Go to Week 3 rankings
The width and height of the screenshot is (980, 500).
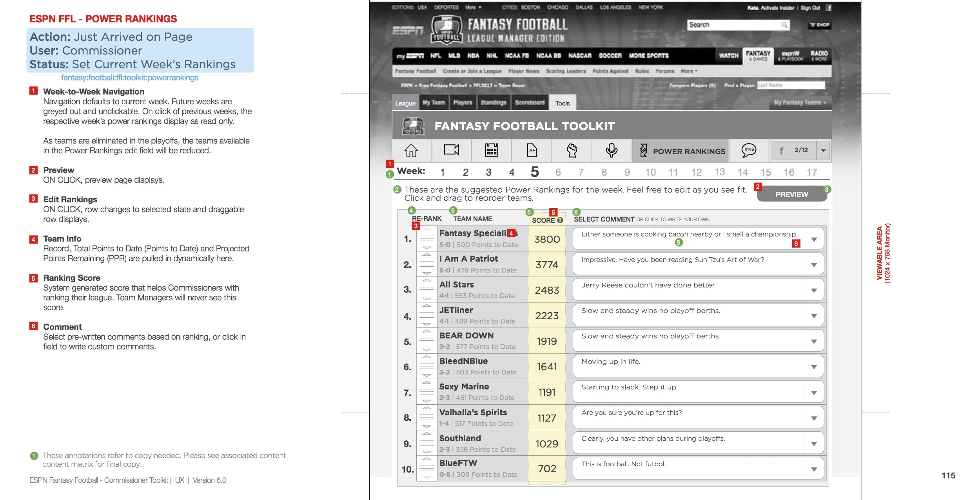pos(488,172)
